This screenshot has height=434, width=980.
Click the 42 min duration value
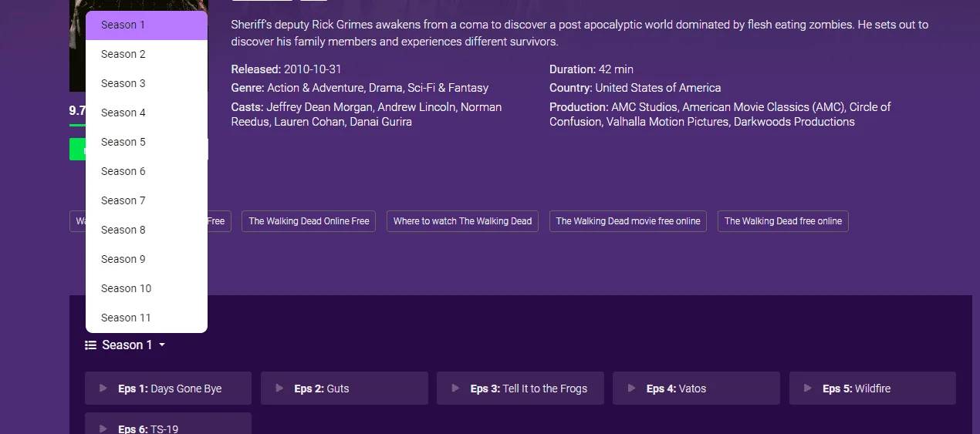coord(616,69)
